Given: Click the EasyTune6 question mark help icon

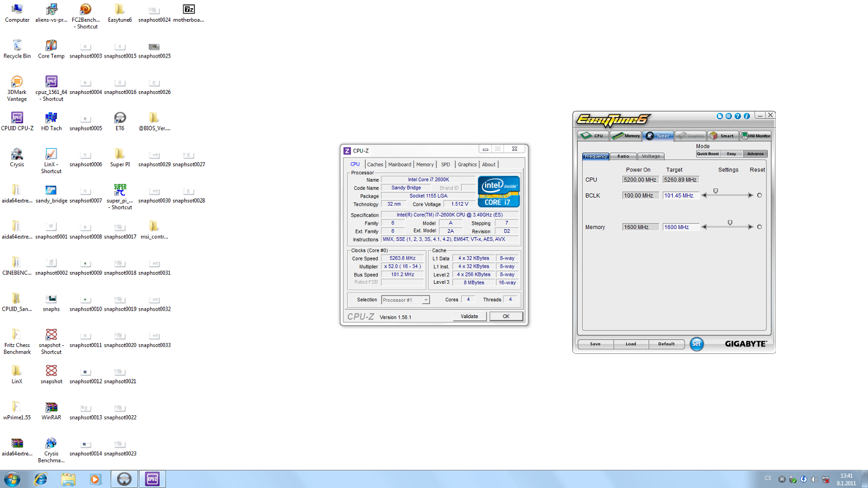Looking at the screenshot, I should point(738,116).
